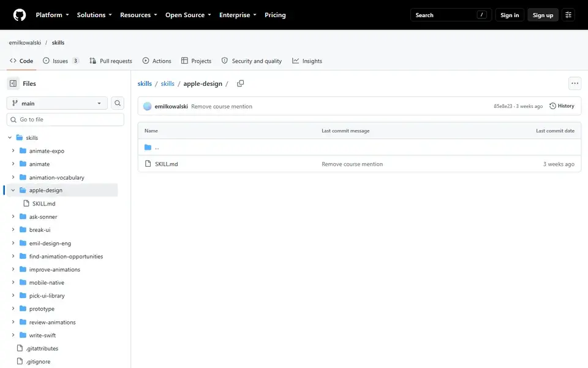Open the Resources menu

click(138, 15)
